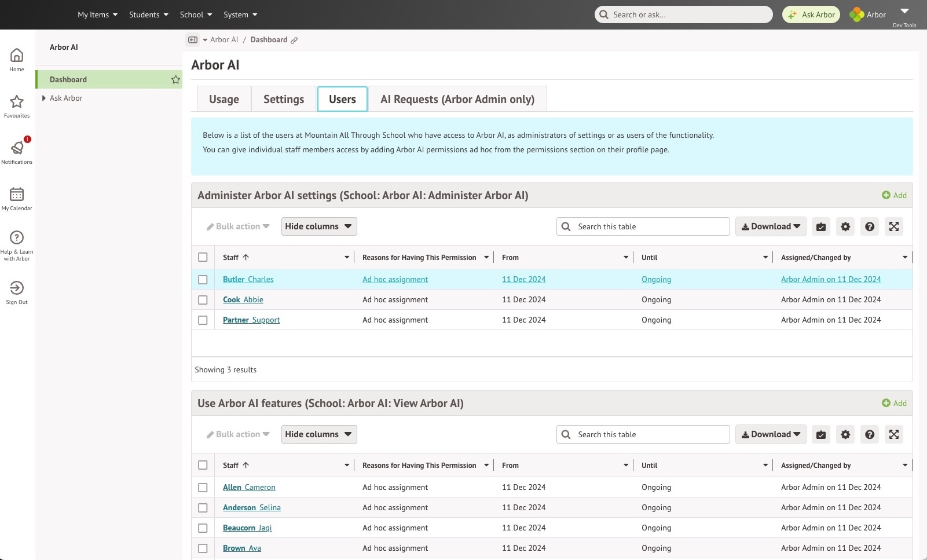Screen dimensions: 927x560
Task: Select the checkbox for Allen Cameron
Action: (x=203, y=488)
